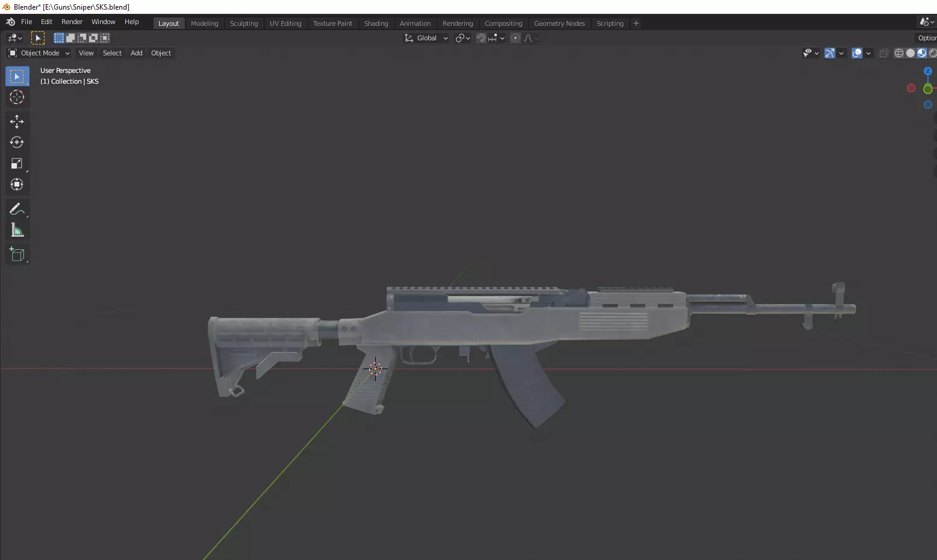Open the Global transform orientation dropdown
The height and width of the screenshot is (560, 937).
point(426,38)
